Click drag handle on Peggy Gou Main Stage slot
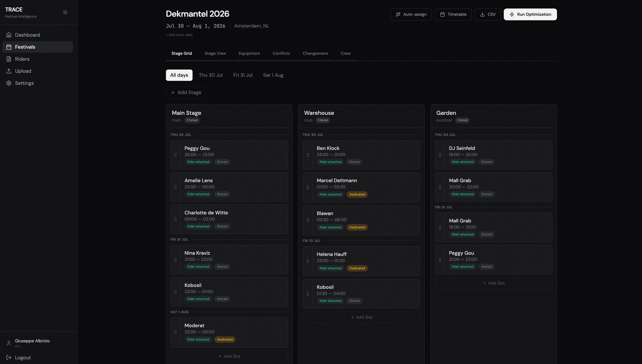This screenshot has height=364, width=642. 175,155
